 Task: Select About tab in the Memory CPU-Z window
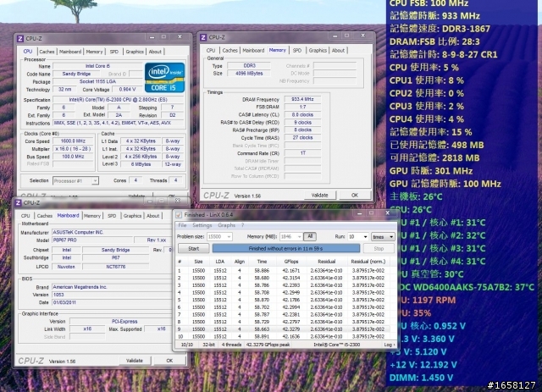338,51
